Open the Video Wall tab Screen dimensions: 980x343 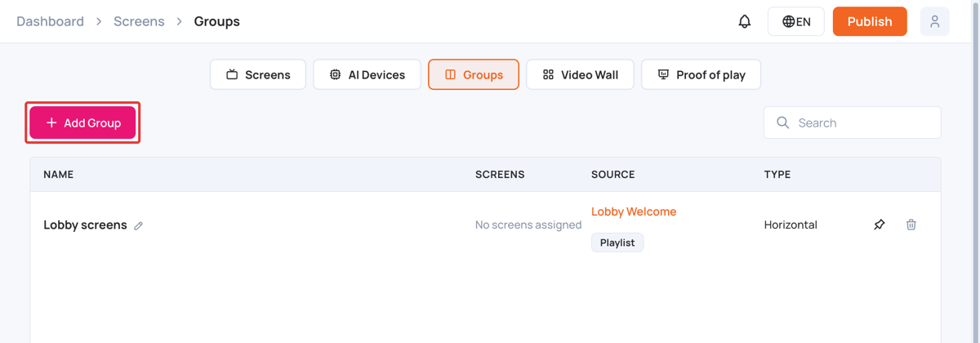580,74
